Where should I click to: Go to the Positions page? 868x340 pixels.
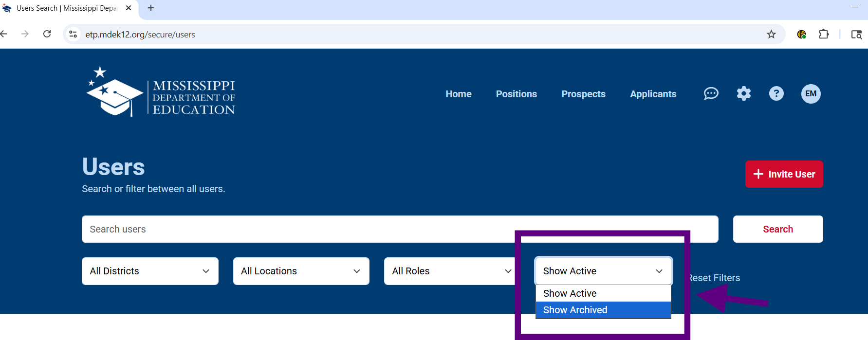516,94
